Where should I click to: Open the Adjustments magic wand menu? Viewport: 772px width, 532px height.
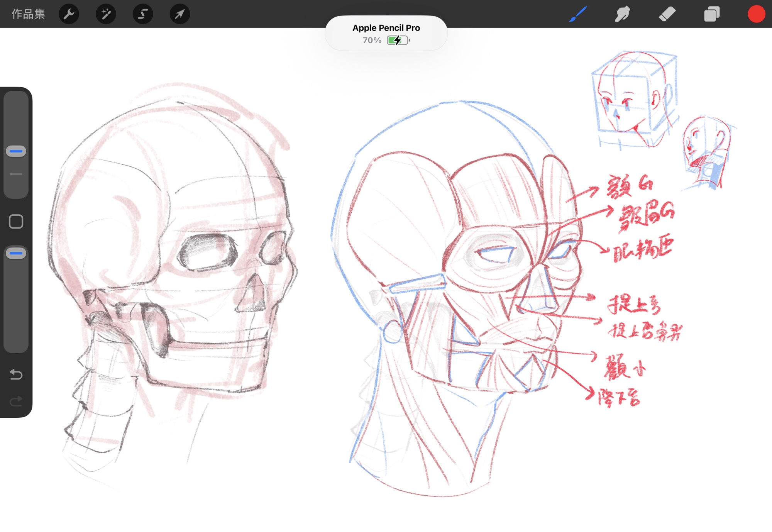(x=106, y=14)
